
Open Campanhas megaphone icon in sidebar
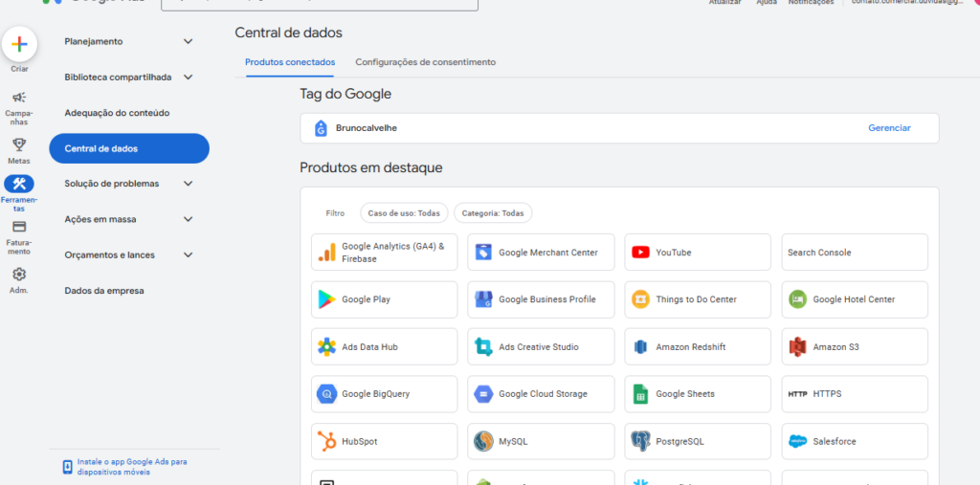tap(19, 98)
